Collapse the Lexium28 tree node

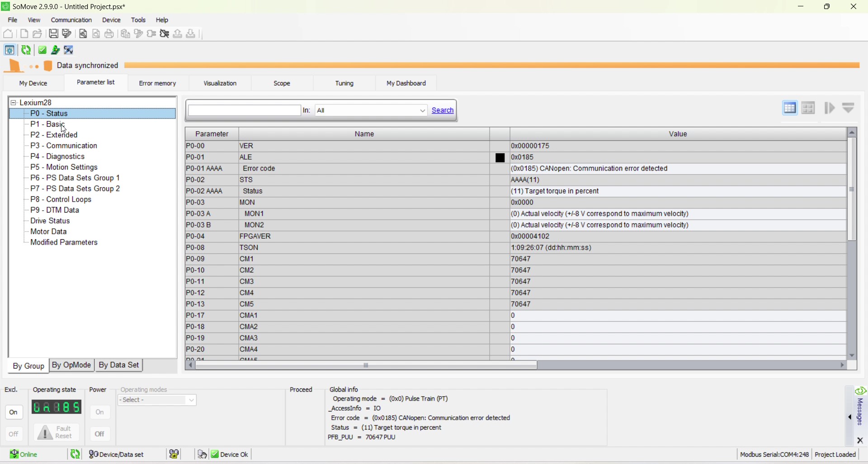pyautogui.click(x=14, y=103)
